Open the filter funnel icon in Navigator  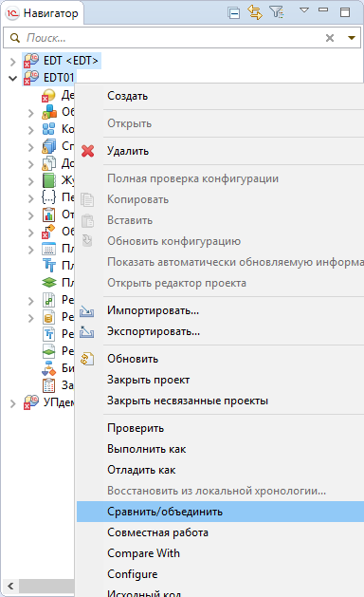coord(277,12)
